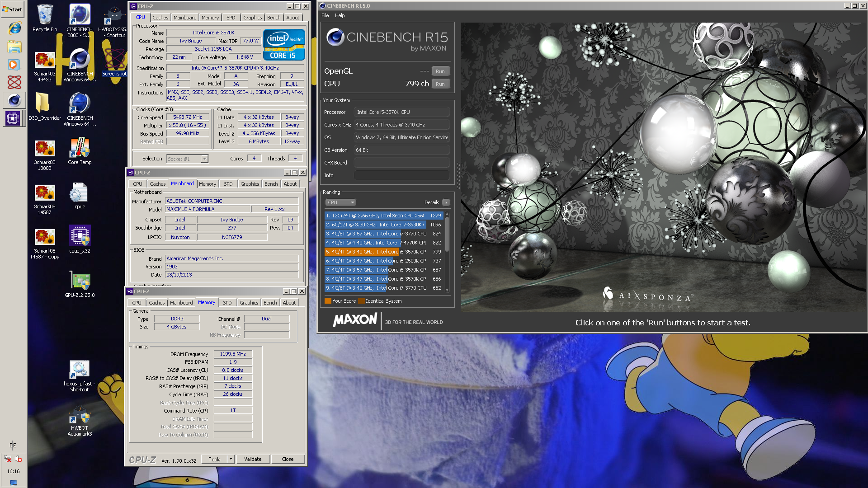Image resolution: width=868 pixels, height=488 pixels.
Task: Open Memory tab in middle CPU-Z window
Action: click(x=208, y=184)
